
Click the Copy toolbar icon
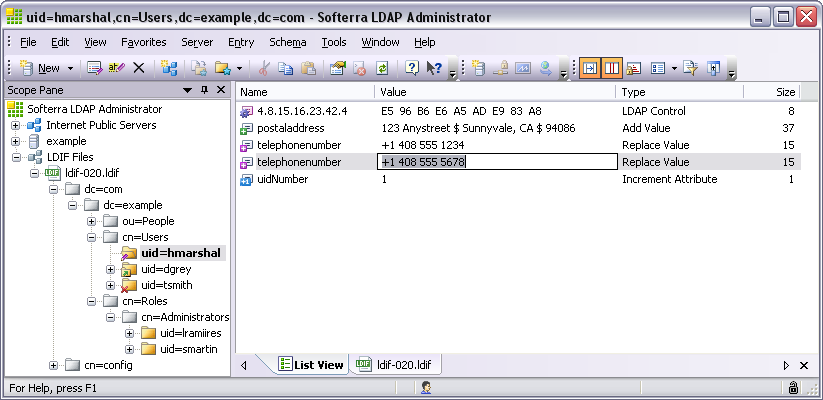point(285,68)
